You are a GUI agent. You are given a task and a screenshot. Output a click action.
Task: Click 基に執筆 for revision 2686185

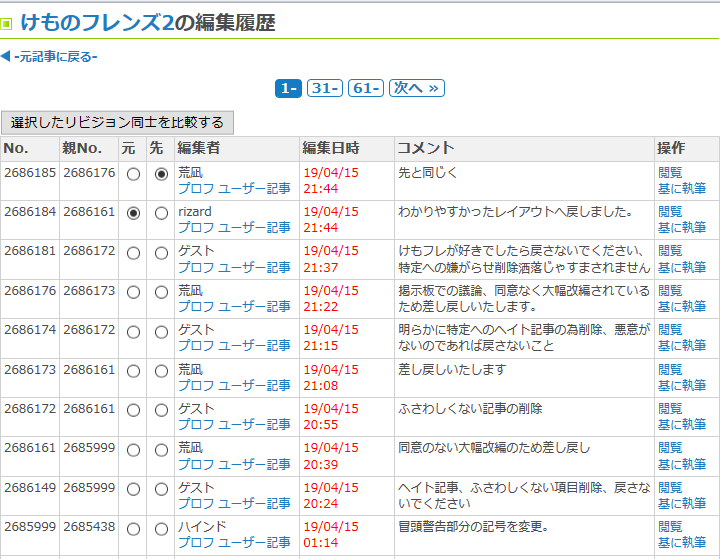pyautogui.click(x=682, y=188)
